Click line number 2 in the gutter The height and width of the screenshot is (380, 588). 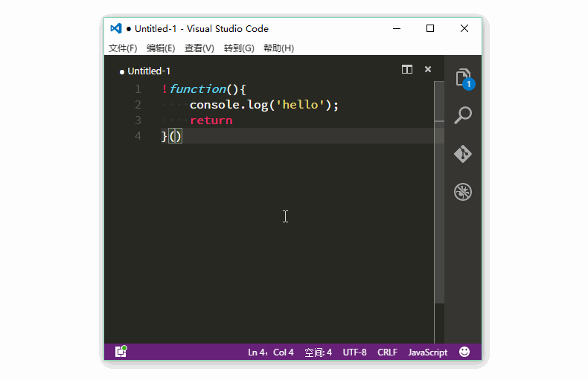[x=138, y=105]
